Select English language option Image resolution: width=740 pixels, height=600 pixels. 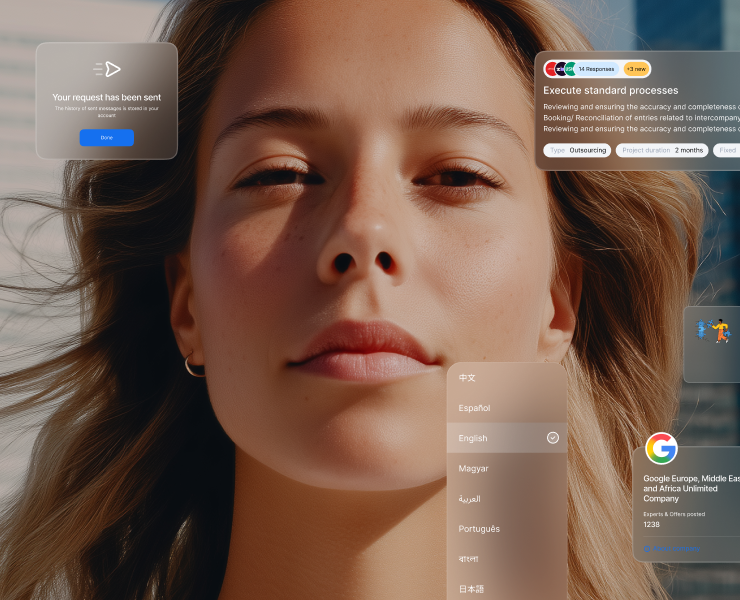(473, 438)
